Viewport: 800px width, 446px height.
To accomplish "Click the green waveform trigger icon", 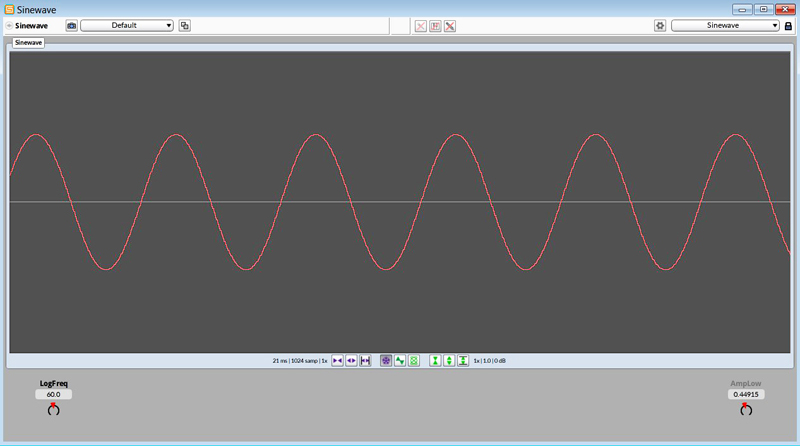I will click(400, 361).
